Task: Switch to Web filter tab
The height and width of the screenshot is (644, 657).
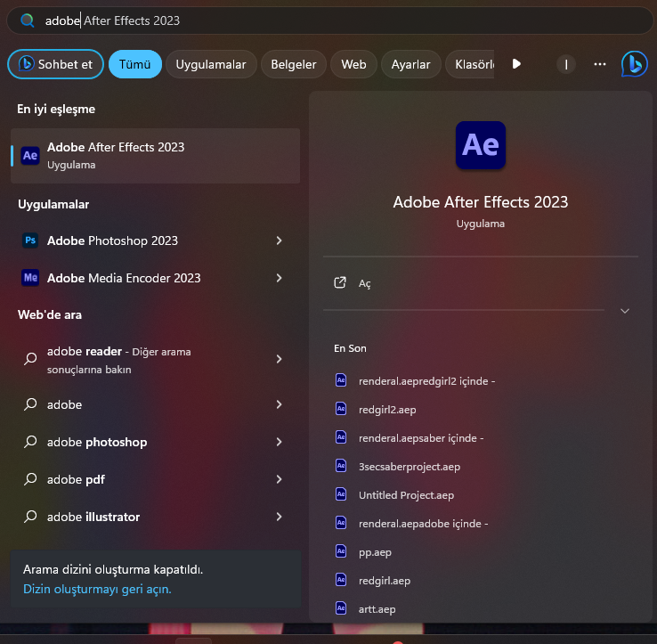Action: [353, 64]
